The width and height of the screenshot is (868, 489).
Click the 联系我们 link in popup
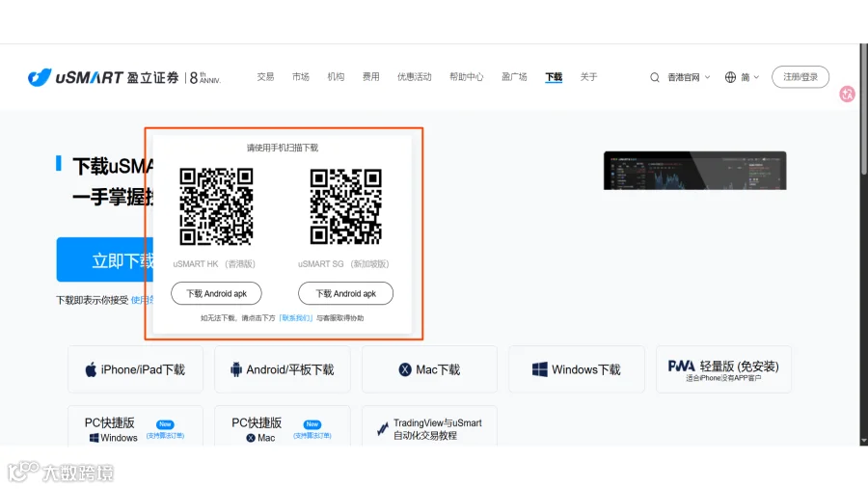(x=296, y=318)
